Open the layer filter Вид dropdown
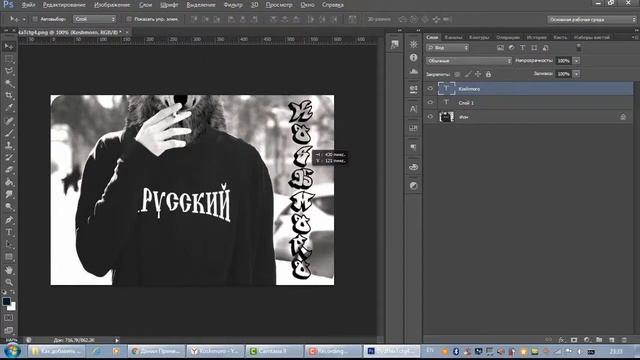640x360 pixels. pos(448,48)
